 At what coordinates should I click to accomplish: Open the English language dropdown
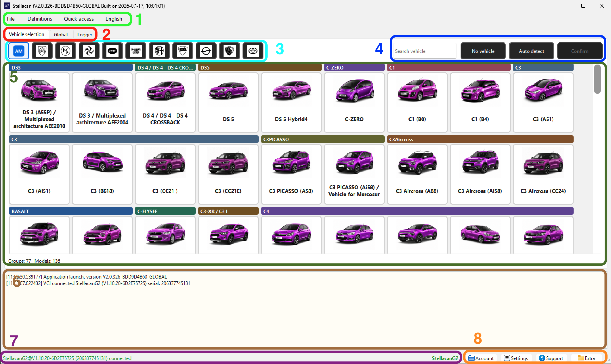pyautogui.click(x=114, y=19)
